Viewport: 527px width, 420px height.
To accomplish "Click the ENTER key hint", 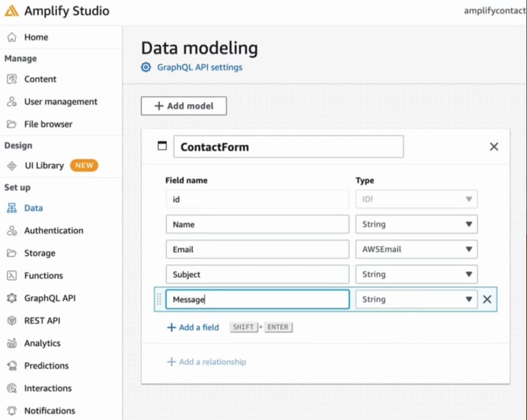I will [x=278, y=327].
